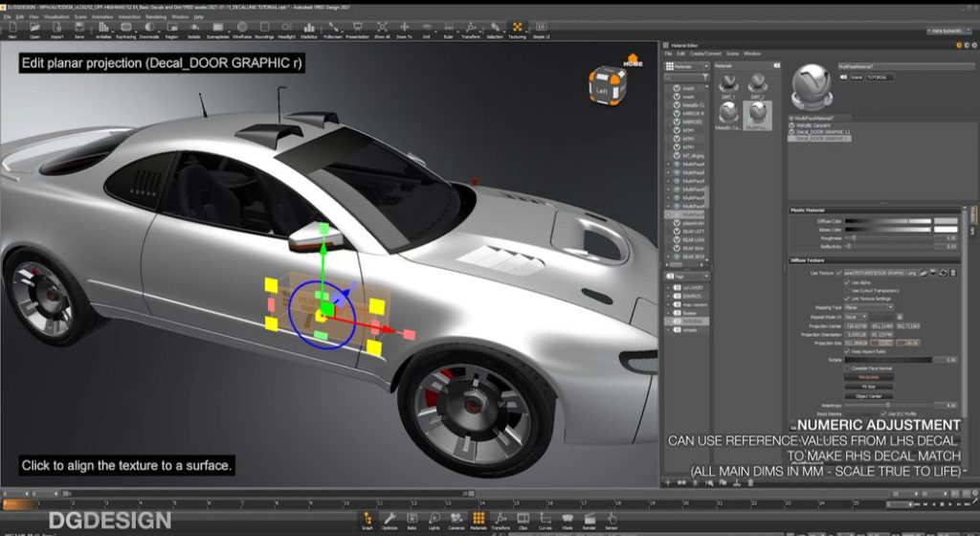Click the Fullscreen toolbar icon

point(333,30)
